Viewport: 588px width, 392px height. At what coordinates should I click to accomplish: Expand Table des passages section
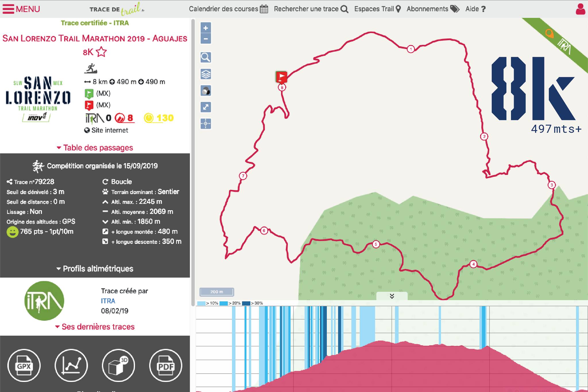[95, 148]
